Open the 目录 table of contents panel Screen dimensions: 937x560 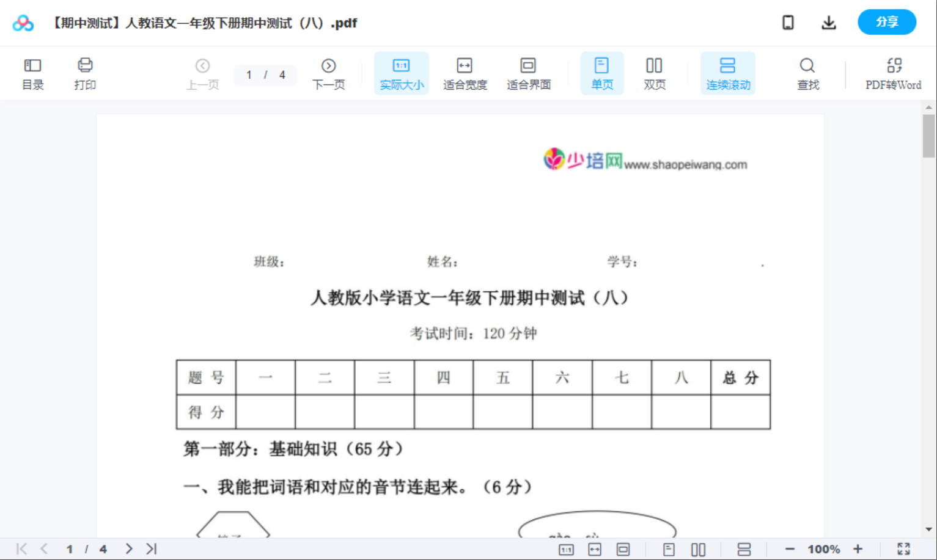coord(32,73)
